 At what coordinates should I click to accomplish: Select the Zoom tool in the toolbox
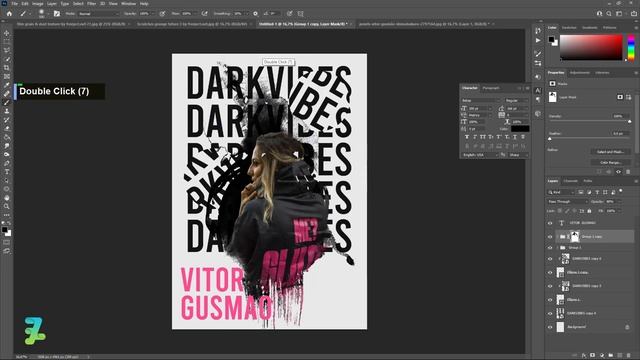[7, 206]
